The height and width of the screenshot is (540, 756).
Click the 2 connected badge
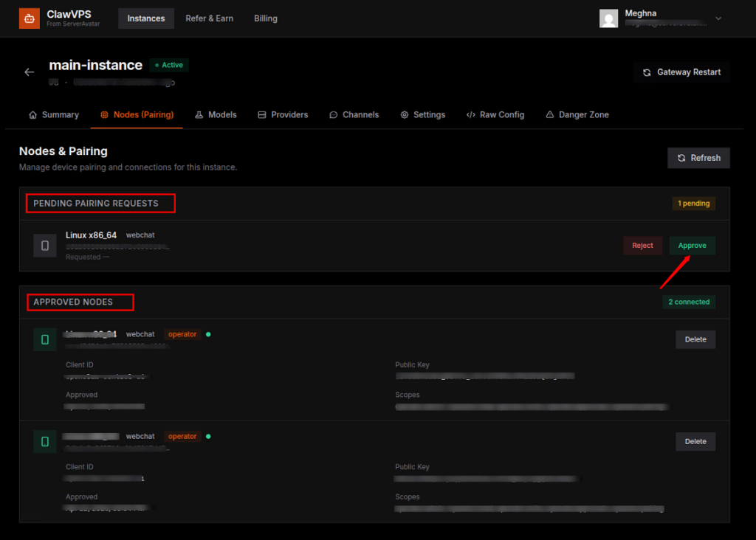pos(689,302)
